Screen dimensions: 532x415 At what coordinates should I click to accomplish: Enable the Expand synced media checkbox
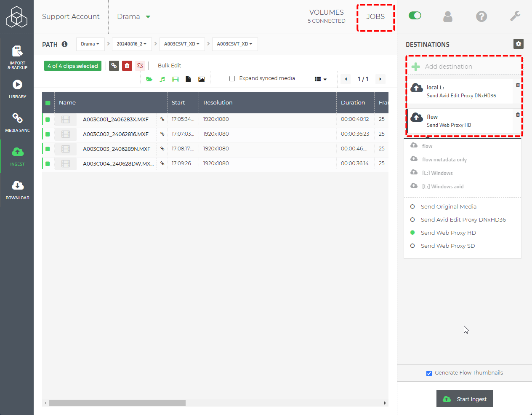[232, 78]
